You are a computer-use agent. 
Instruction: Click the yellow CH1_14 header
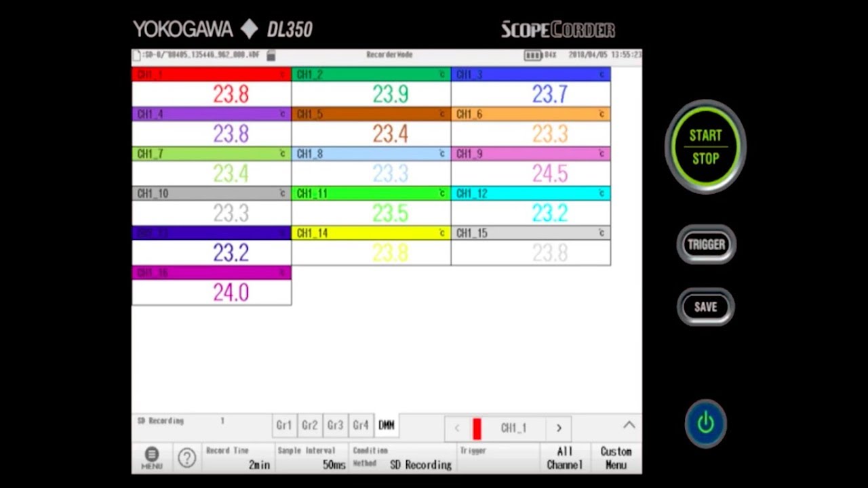[371, 233]
